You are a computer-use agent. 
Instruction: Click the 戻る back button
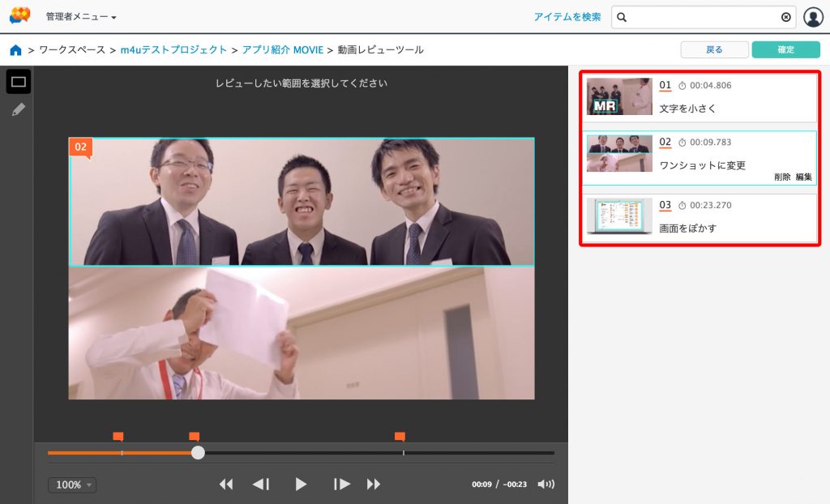tap(714, 50)
